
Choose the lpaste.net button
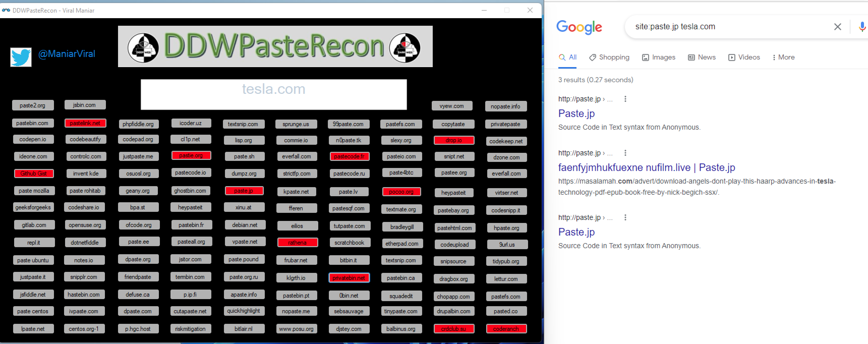pyautogui.click(x=33, y=329)
